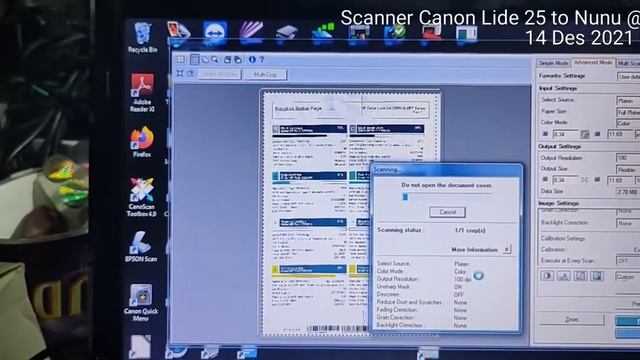The height and width of the screenshot is (360, 640).
Task: Click the Auto Crop icon
Action: pyautogui.click(x=180, y=73)
